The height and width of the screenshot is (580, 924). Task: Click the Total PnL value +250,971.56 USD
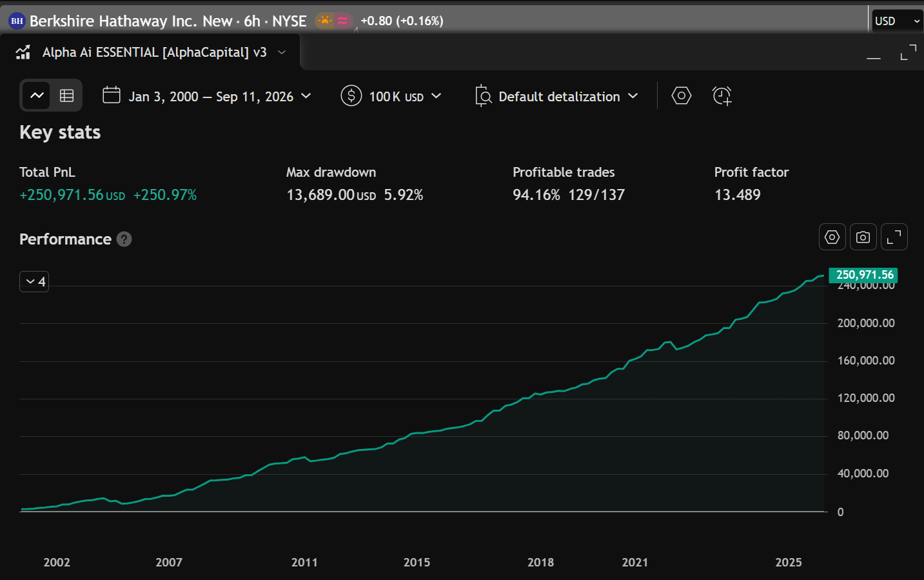tap(72, 195)
